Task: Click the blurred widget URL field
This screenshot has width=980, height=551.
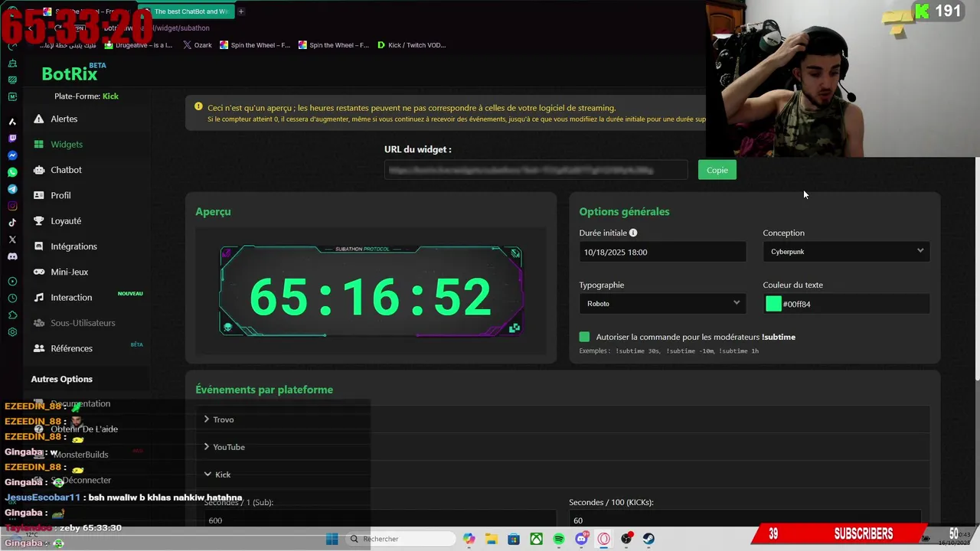Action: 536,170
